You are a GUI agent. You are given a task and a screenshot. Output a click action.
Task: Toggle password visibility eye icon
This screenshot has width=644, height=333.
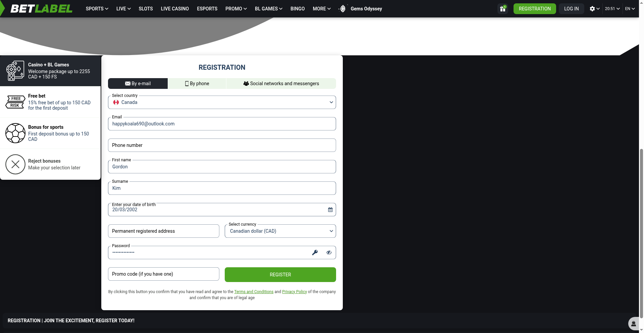(329, 253)
